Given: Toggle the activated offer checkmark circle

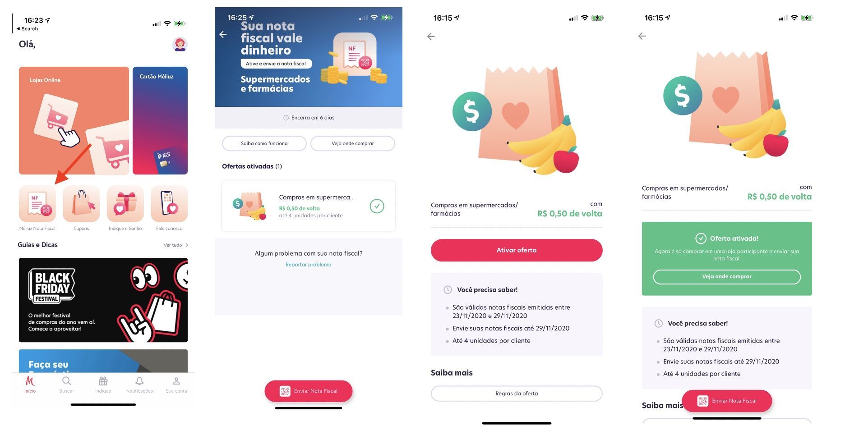Looking at the screenshot, I should 377,206.
